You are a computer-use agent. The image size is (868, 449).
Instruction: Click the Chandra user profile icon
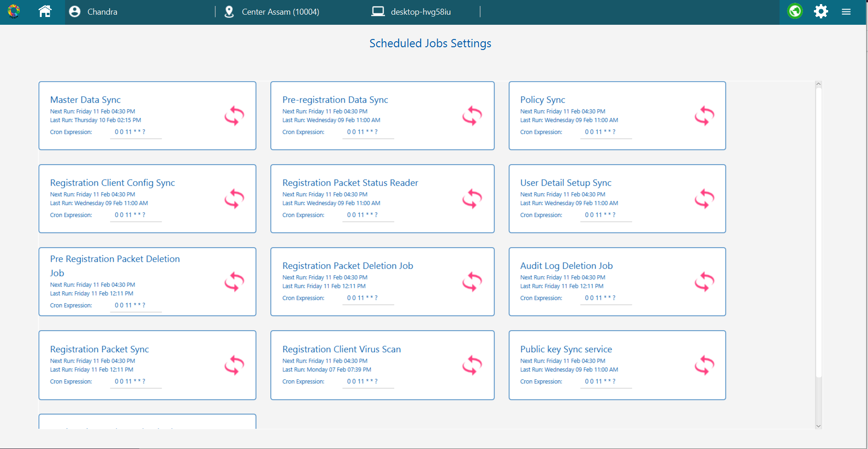(75, 12)
